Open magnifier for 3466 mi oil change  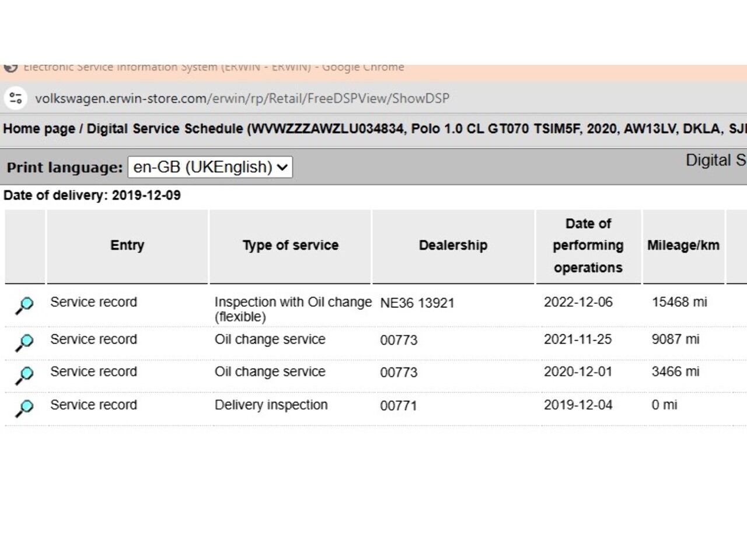click(x=25, y=375)
